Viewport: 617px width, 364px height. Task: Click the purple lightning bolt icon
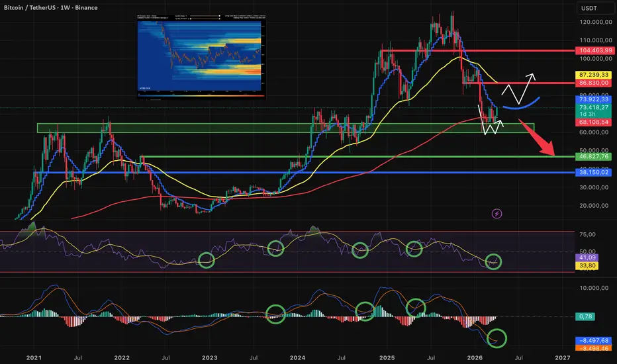tap(497, 214)
